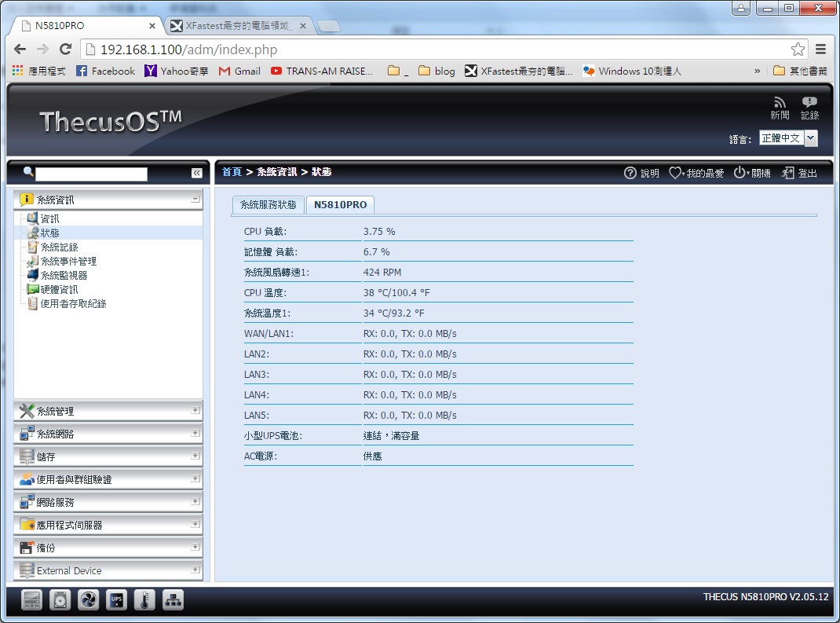Open the temperature thermometer icon

coord(144,600)
